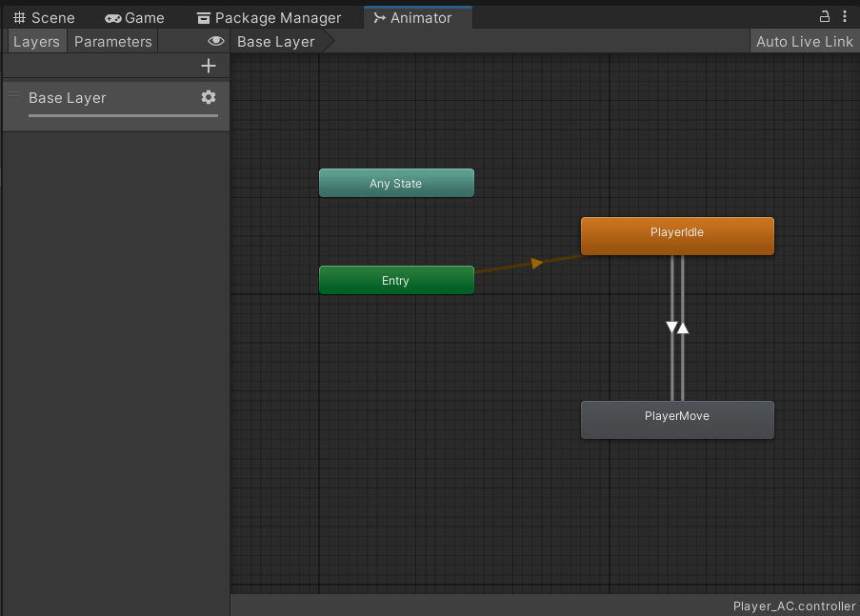
Task: Select the Any State node
Action: pyautogui.click(x=396, y=183)
